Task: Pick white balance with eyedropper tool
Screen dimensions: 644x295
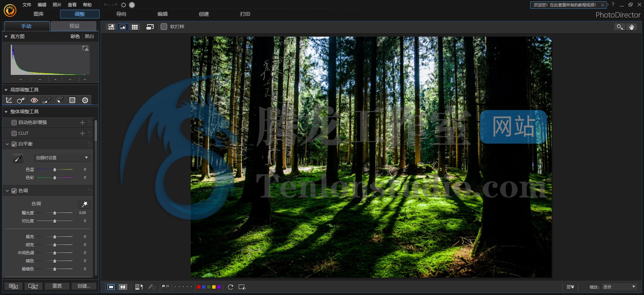Action: point(18,158)
